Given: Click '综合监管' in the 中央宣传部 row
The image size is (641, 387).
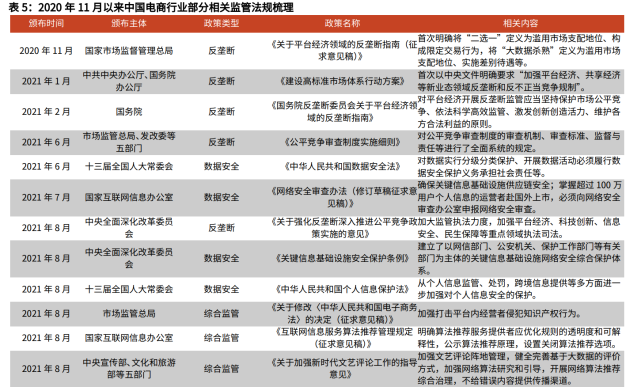Looking at the screenshot, I should (222, 369).
